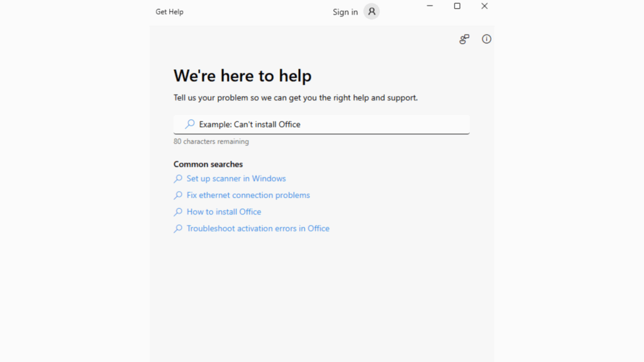Minimize the Get Help window
The image size is (644, 362).
[430, 6]
